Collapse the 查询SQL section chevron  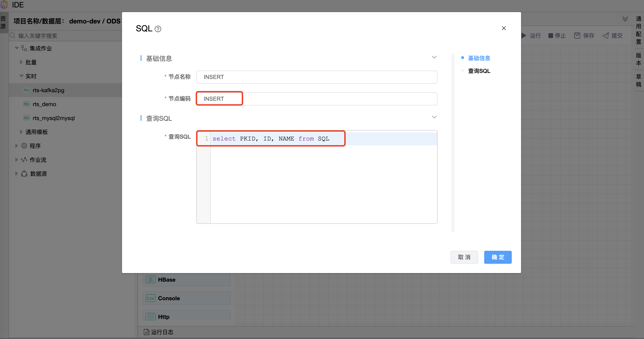click(434, 117)
